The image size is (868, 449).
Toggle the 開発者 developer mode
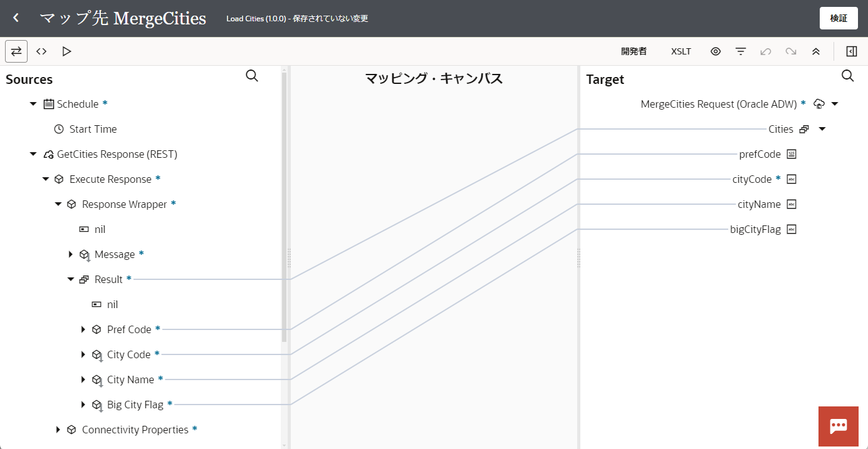634,51
